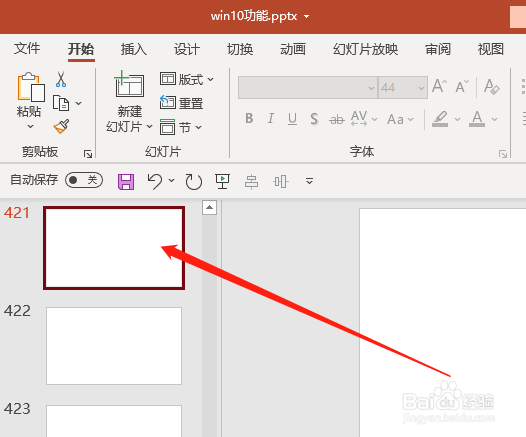Click the Copy icon
Image resolution: width=526 pixels, height=437 pixels.
[61, 103]
